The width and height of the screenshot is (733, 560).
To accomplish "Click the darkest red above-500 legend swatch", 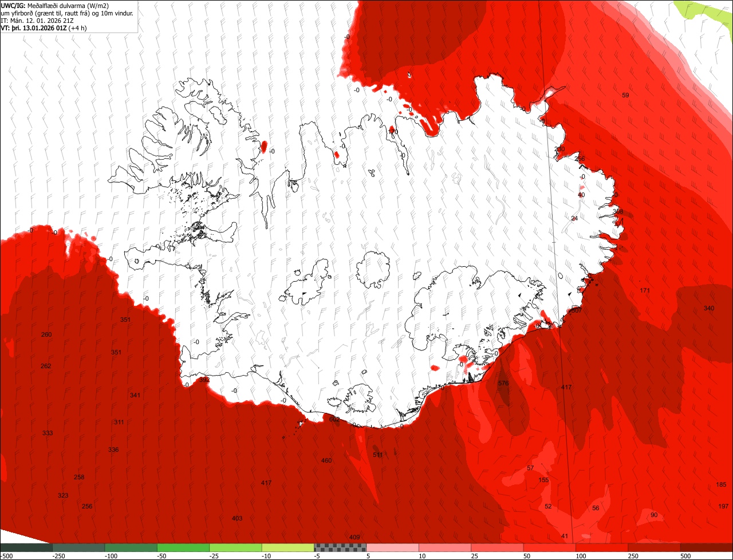I will 707,548.
